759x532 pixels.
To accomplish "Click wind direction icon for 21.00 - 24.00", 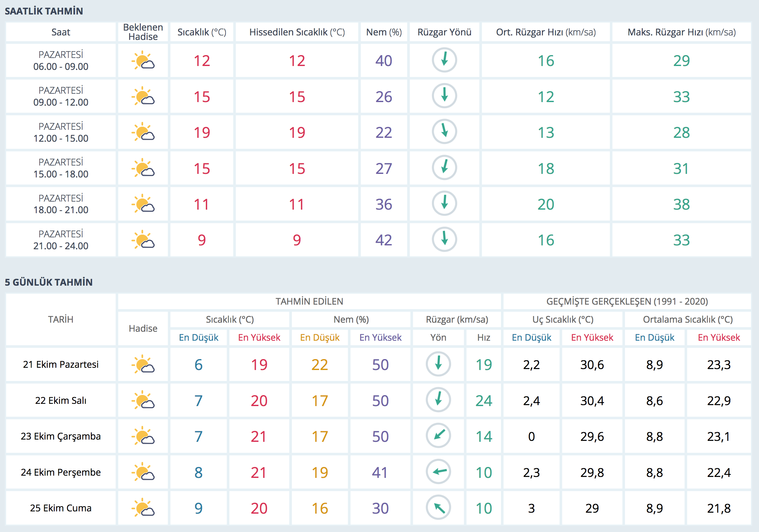I will pyautogui.click(x=444, y=239).
